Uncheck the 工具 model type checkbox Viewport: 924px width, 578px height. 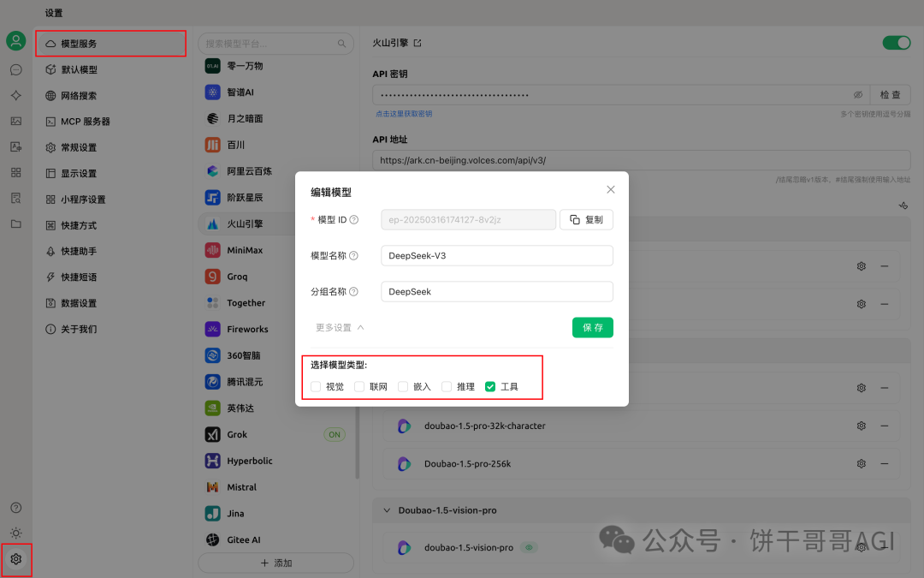pyautogui.click(x=490, y=387)
